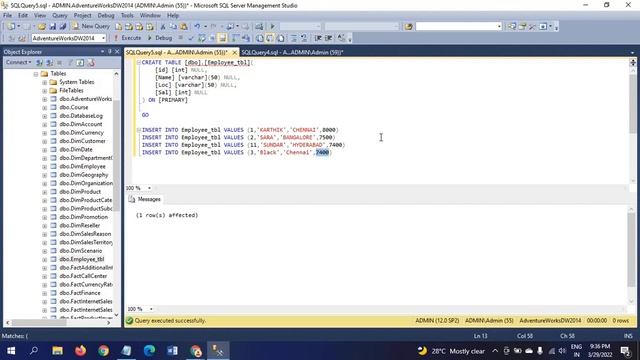
Task: Switch to the SQLQuery4.sql tab
Action: pos(292,52)
